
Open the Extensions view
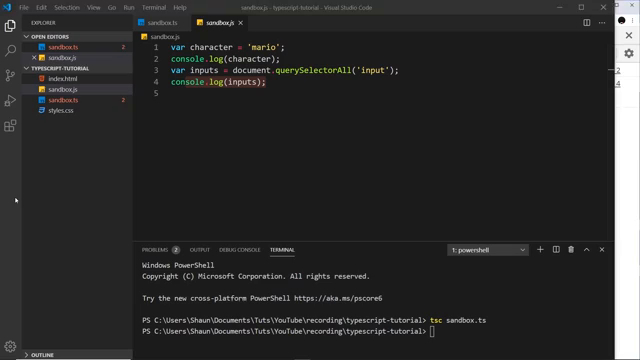10,125
